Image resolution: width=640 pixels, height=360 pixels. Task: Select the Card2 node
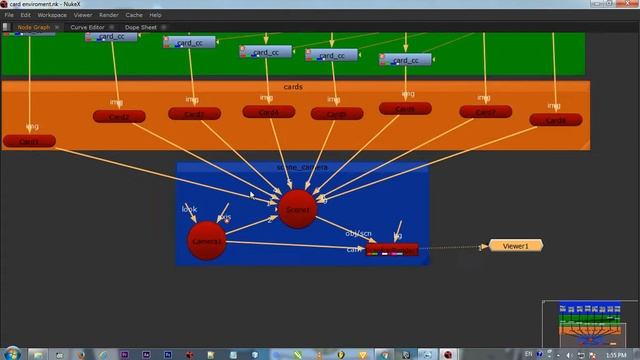coord(119,117)
